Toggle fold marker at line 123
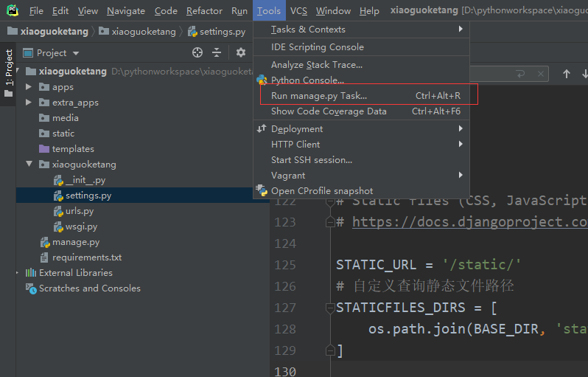The width and height of the screenshot is (588, 377). tap(330, 222)
